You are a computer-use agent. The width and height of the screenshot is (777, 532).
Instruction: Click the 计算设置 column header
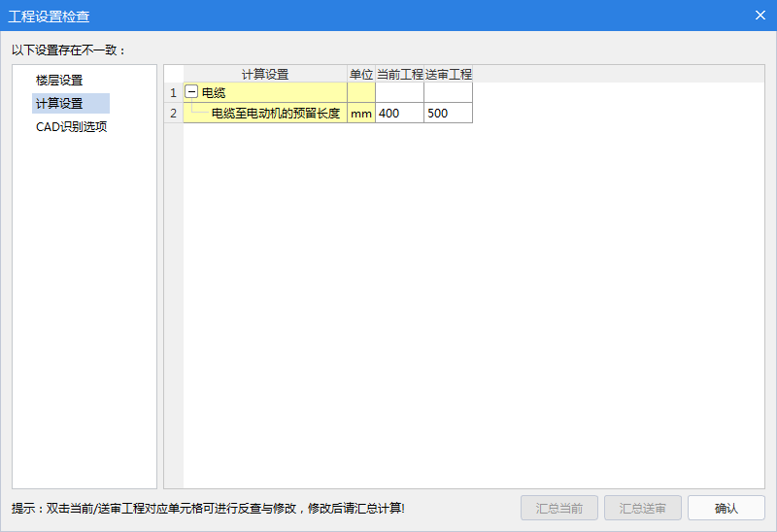[x=264, y=75]
